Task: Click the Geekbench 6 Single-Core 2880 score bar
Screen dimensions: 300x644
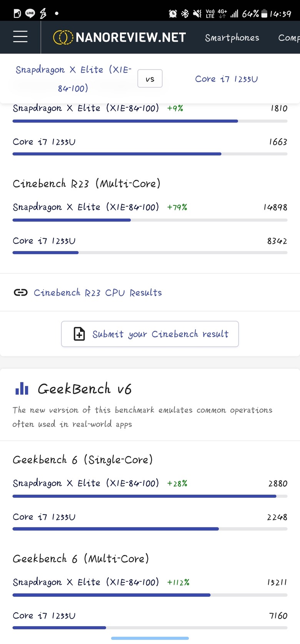Action: [x=150, y=496]
